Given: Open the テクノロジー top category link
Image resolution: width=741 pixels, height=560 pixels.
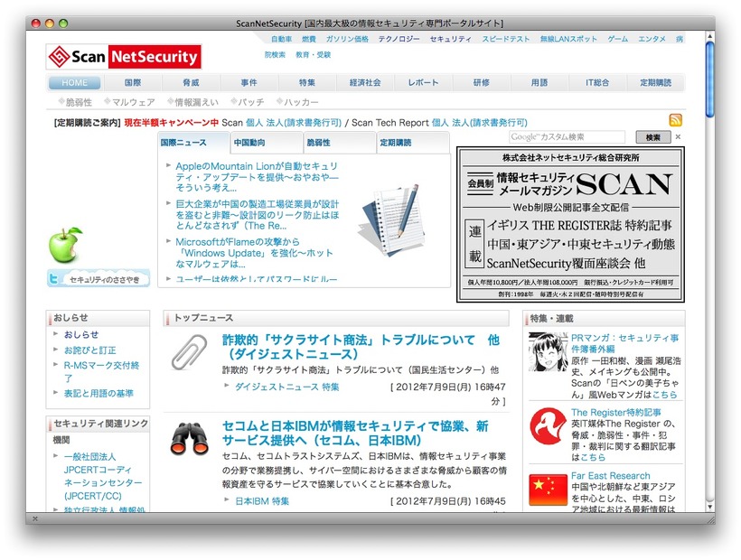Looking at the screenshot, I should coord(399,39).
